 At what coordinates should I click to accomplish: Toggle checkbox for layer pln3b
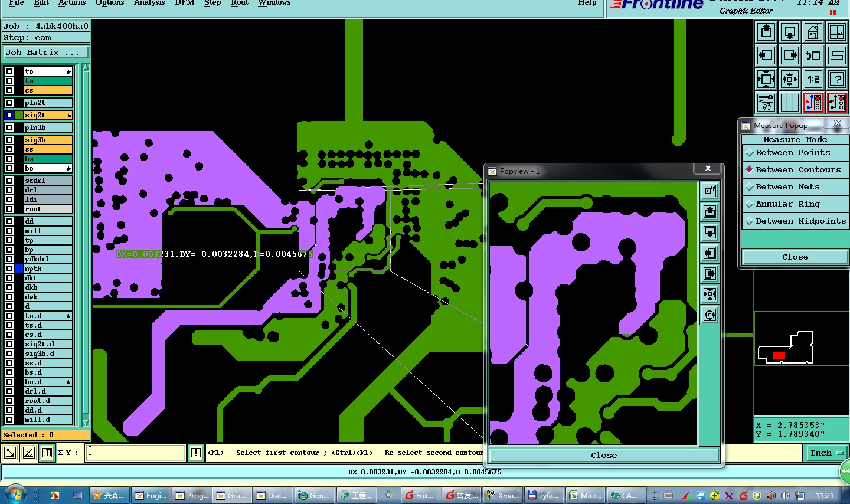[9, 127]
